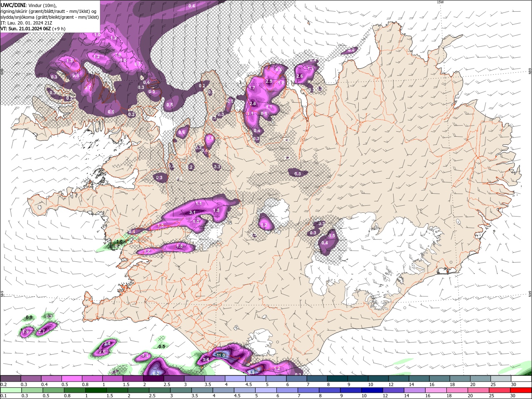The height and width of the screenshot is (399, 532).
Task: Click upper legend swatch between 0.3 and 0.4
Action: pos(31,379)
